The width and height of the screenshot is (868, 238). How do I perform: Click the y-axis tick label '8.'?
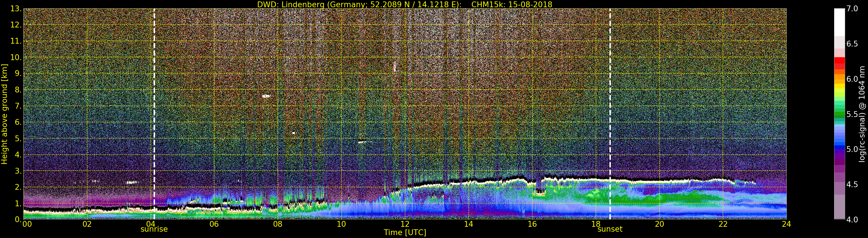tap(18, 90)
